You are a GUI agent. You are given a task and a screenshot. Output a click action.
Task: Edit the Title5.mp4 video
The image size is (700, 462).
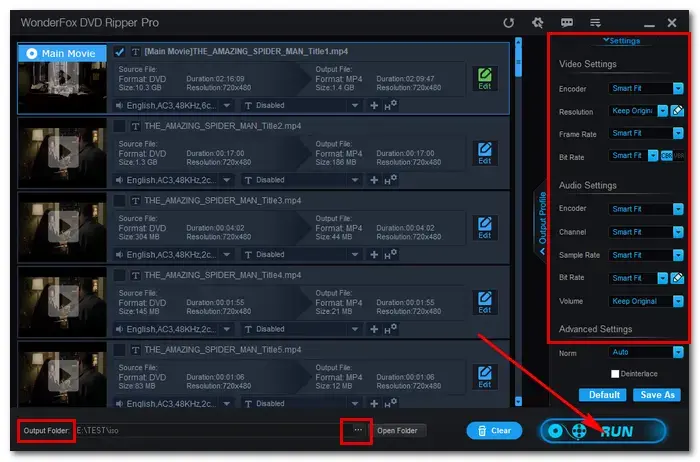click(485, 377)
